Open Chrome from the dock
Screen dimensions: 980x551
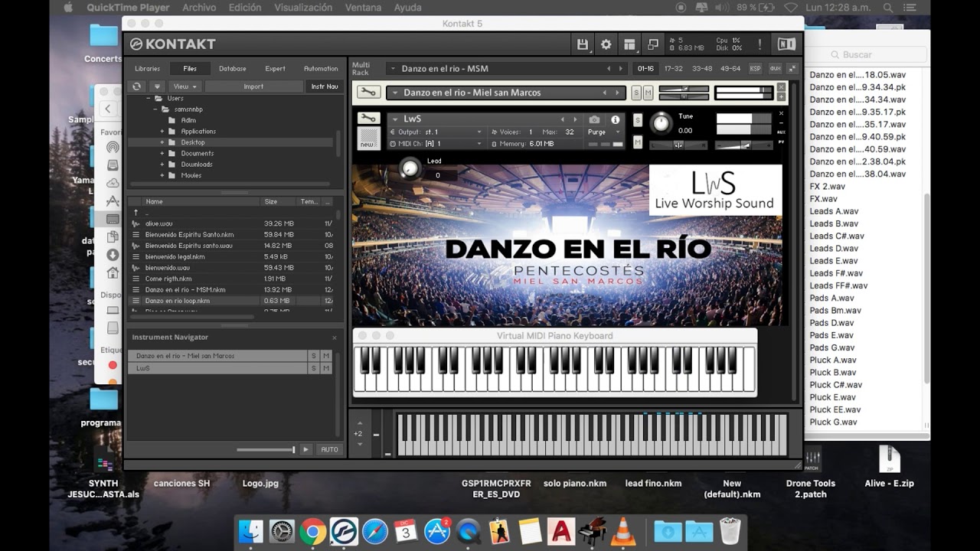pyautogui.click(x=312, y=531)
